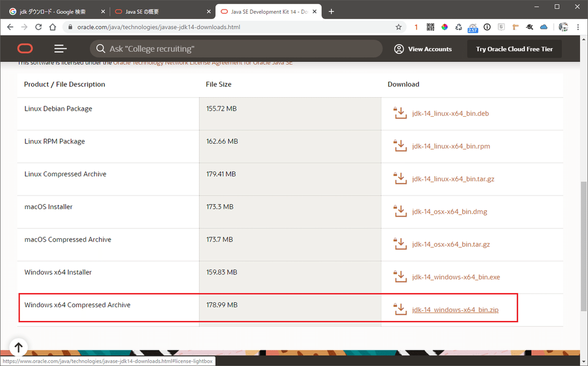
Task: Click the download icon for jdk-14_osx-x64_bin.dmg
Action: pyautogui.click(x=400, y=212)
